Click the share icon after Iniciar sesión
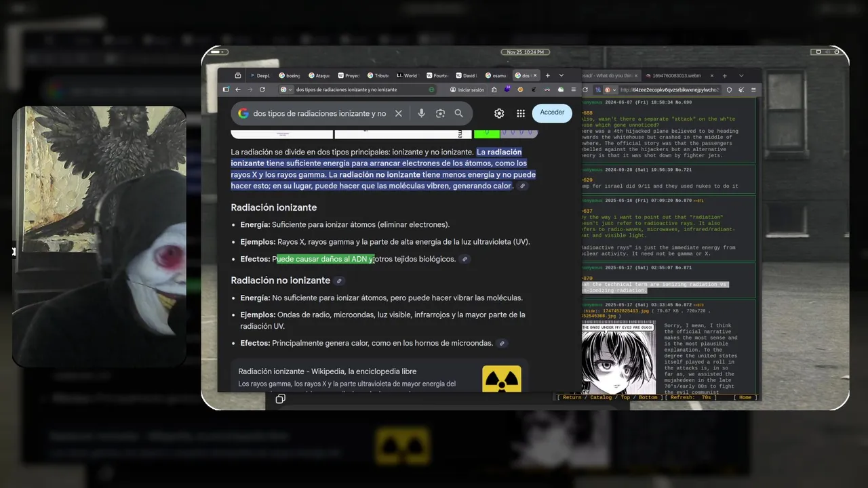The image size is (868, 488). tap(494, 89)
